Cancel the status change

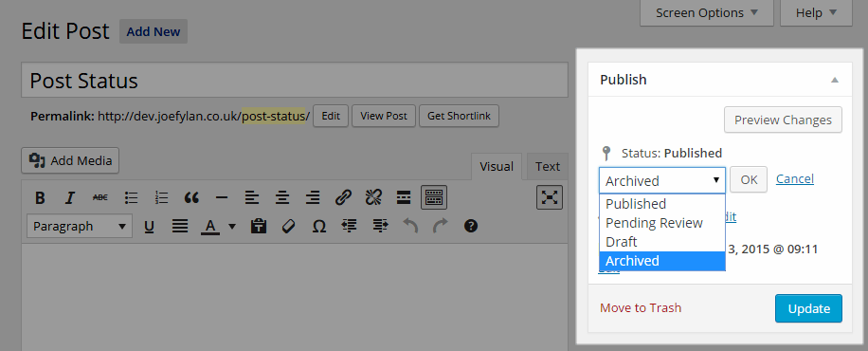coord(794,178)
